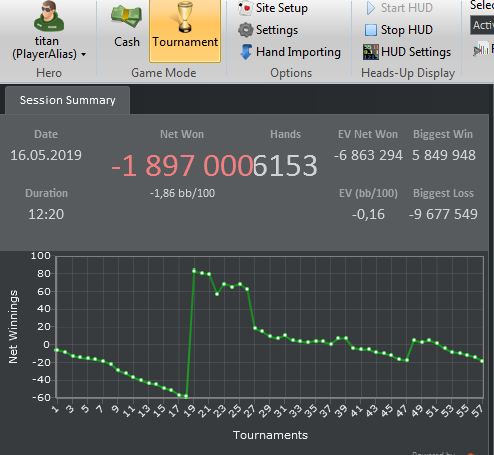Click the last graph point at tournament 57
The image size is (494, 455).
pos(482,361)
